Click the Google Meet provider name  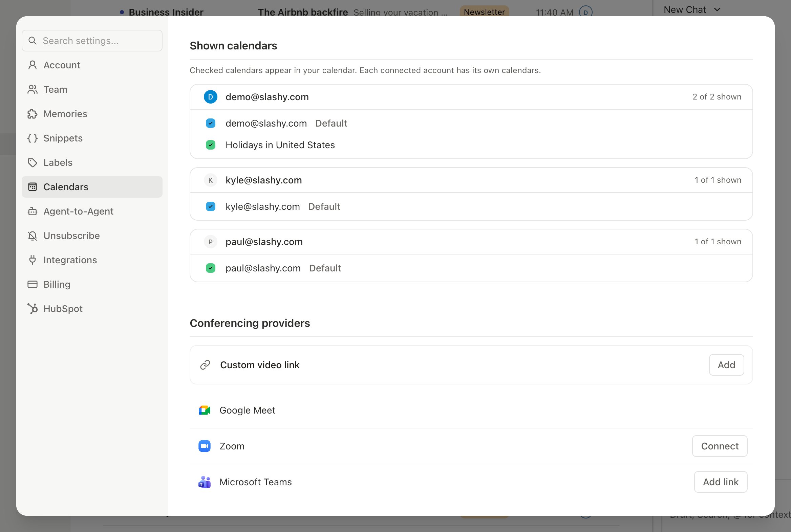pyautogui.click(x=247, y=411)
